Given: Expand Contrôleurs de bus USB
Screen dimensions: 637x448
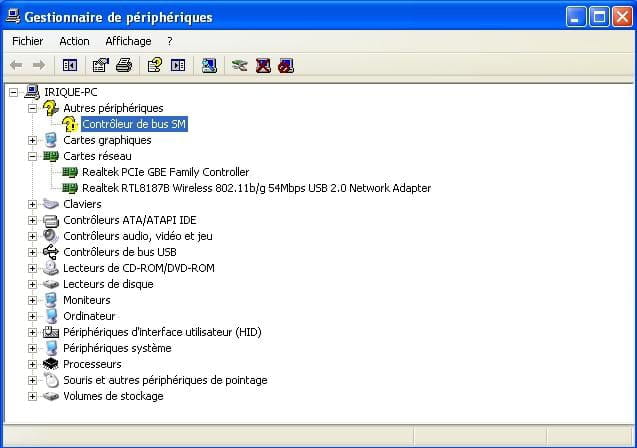Looking at the screenshot, I should [x=32, y=252].
